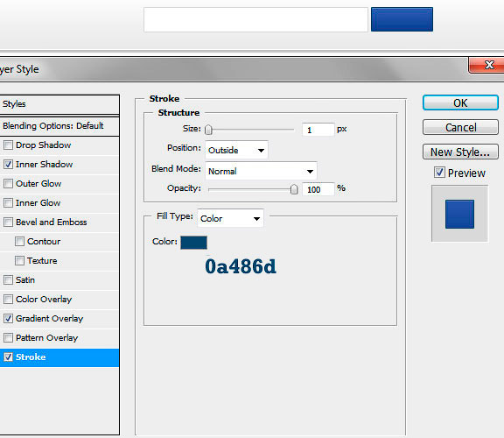The image size is (504, 438).
Task: Select the Bevel and Emboss label
Action: point(52,223)
